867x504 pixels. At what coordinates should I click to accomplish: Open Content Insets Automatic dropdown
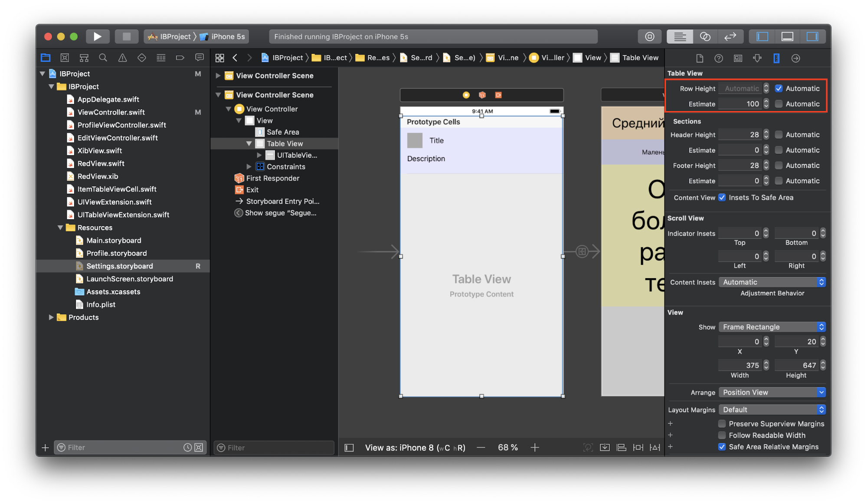773,281
